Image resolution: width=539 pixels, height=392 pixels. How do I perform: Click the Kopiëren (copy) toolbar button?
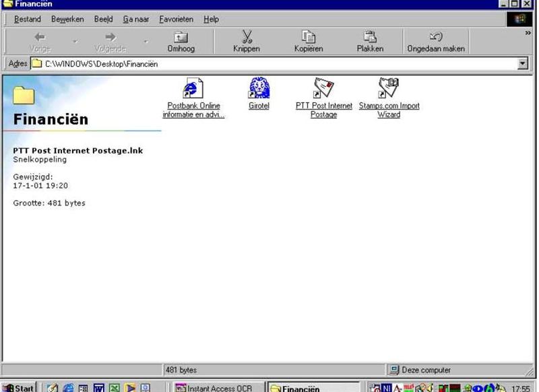pos(309,42)
